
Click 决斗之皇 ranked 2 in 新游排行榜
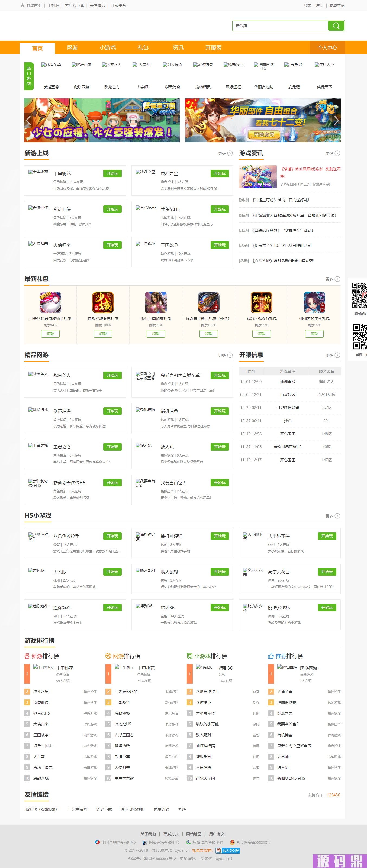coord(41,691)
